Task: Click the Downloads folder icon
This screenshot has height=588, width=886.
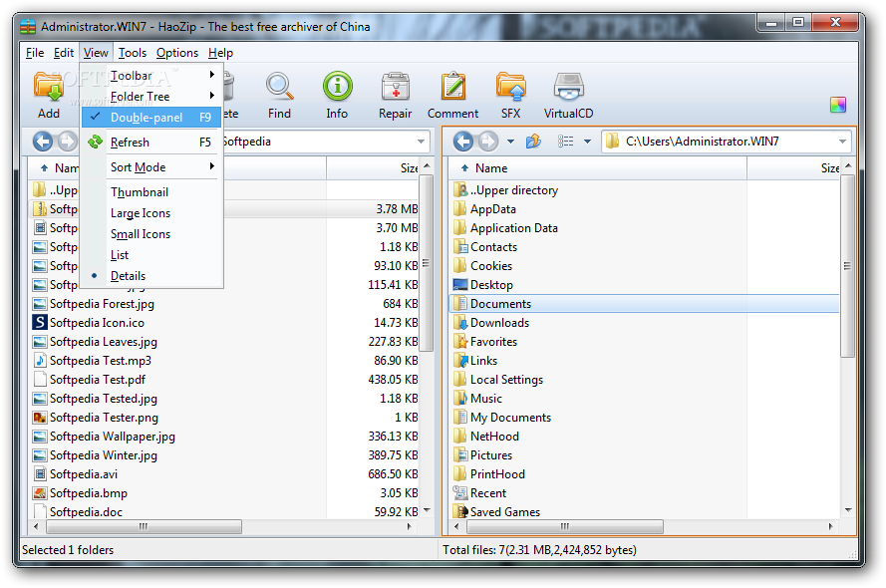Action: click(x=460, y=323)
